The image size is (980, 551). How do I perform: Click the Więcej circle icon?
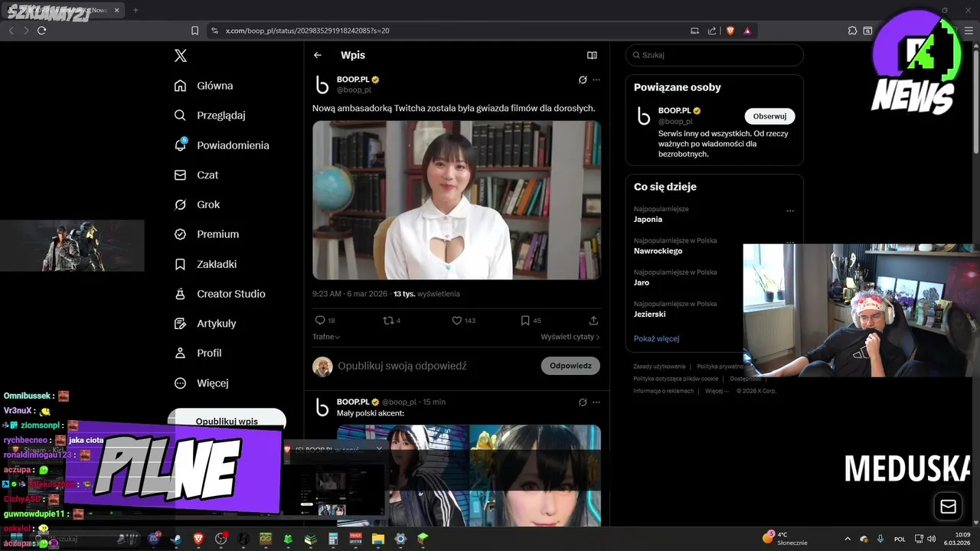click(181, 383)
